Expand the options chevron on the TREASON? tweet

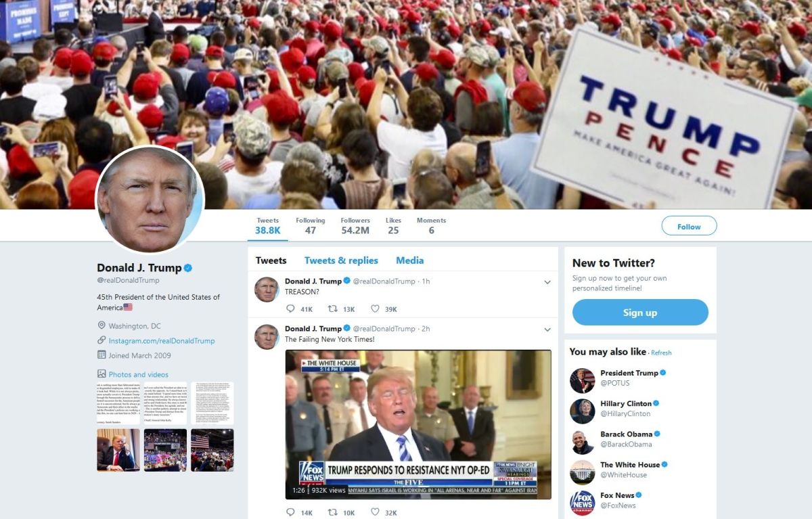click(547, 282)
